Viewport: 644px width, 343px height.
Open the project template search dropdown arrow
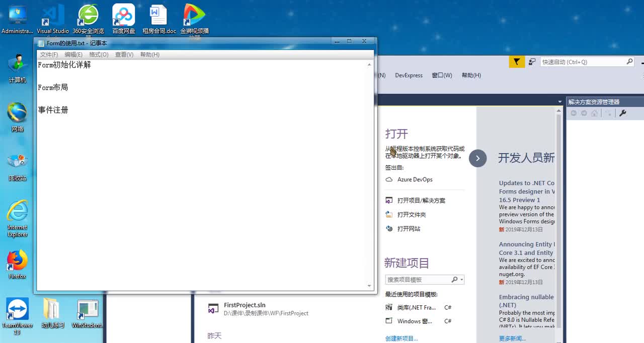(462, 280)
